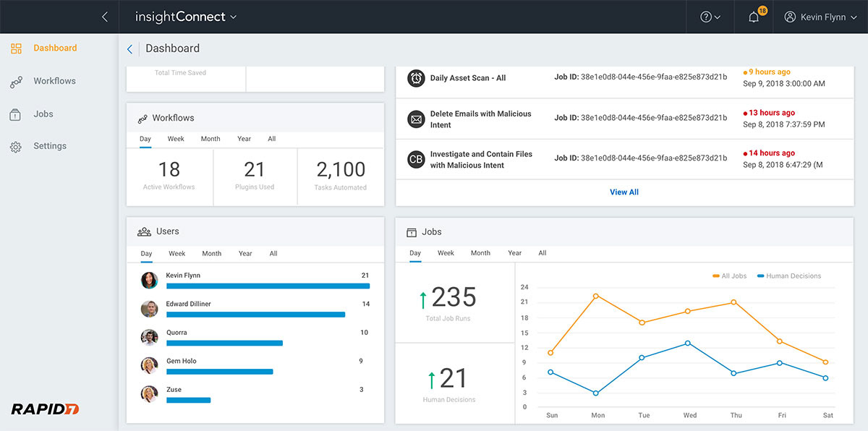Click the Workflows panel header icon
Screen dimensions: 868x431
pos(142,118)
